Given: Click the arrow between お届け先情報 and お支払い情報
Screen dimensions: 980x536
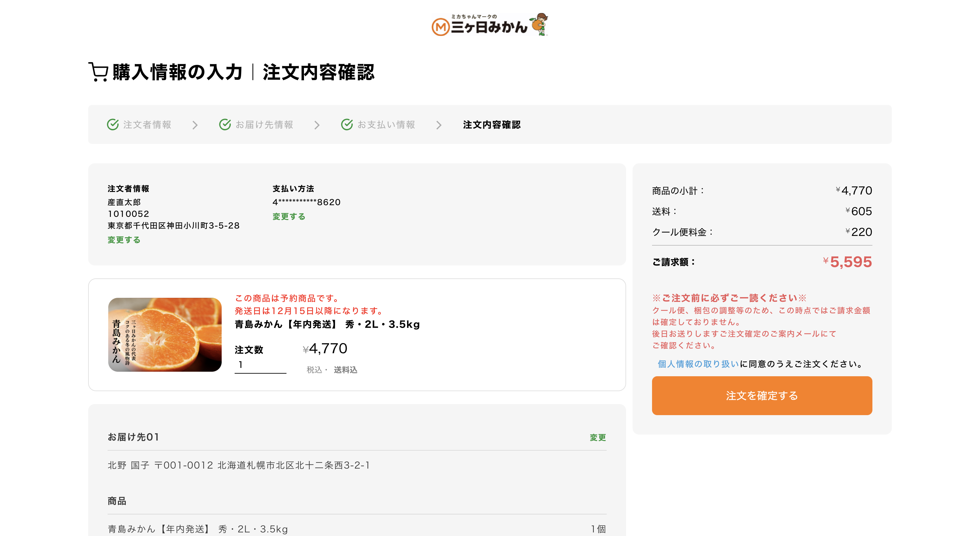Looking at the screenshot, I should (317, 125).
